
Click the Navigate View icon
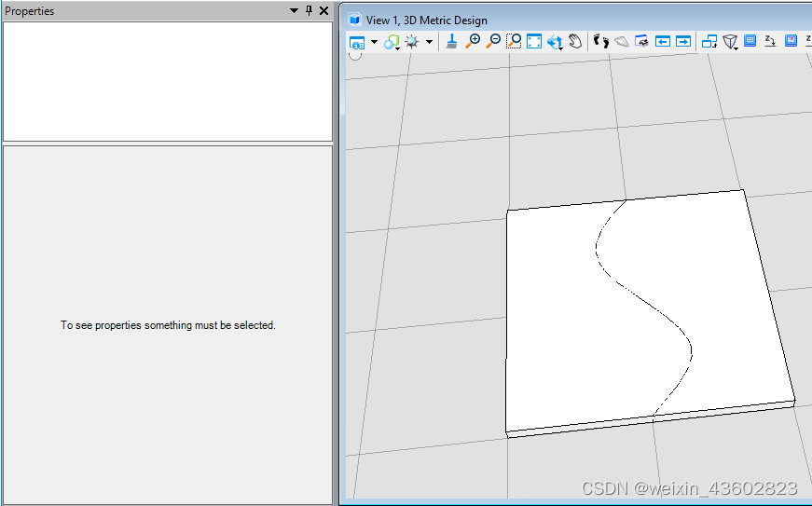[641, 41]
